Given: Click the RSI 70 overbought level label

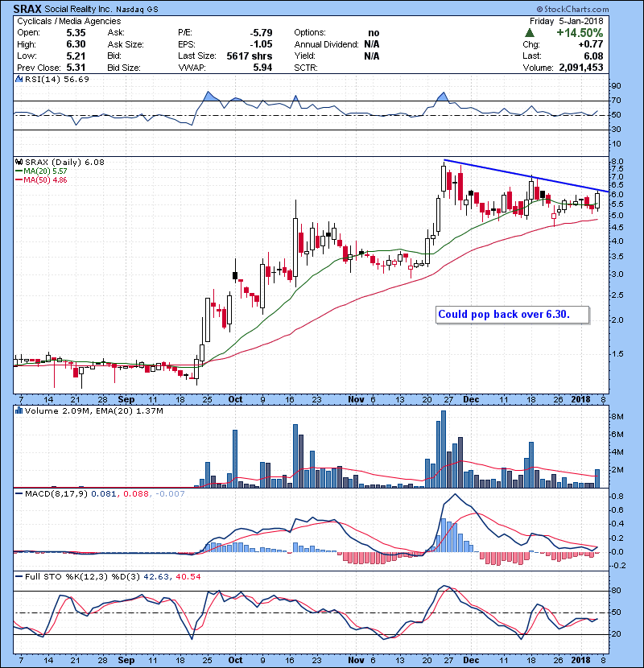Looking at the screenshot, I should point(617,101).
